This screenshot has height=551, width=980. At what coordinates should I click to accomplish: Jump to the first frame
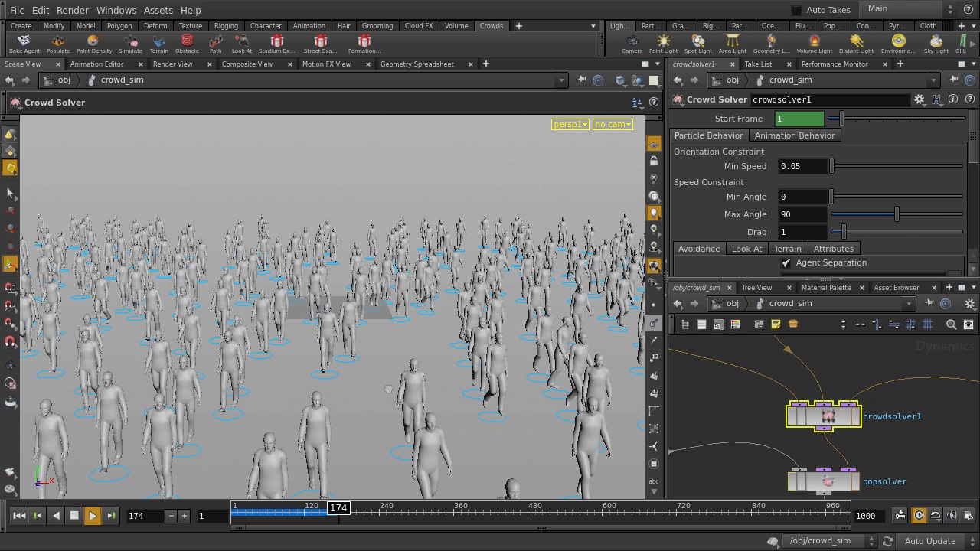pyautogui.click(x=19, y=516)
